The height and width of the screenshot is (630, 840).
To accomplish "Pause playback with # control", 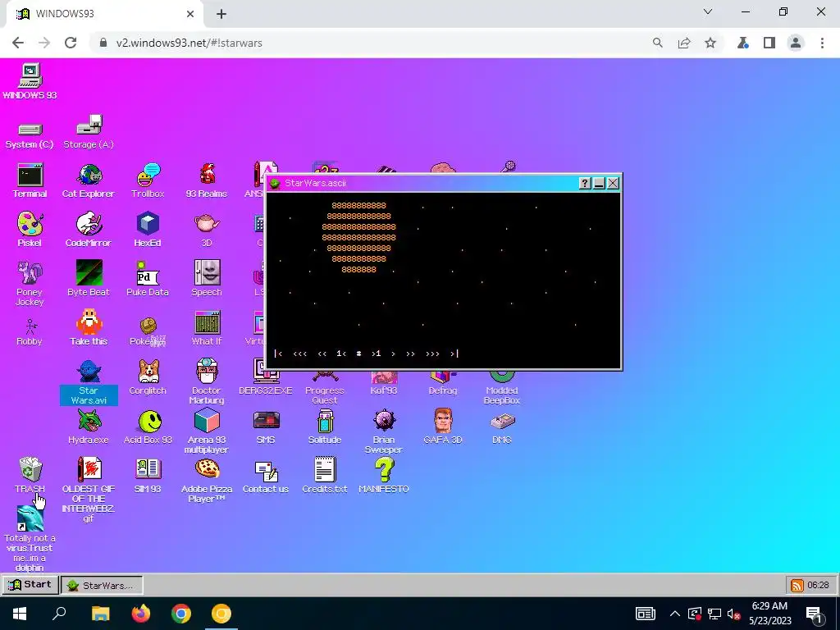I will point(359,354).
